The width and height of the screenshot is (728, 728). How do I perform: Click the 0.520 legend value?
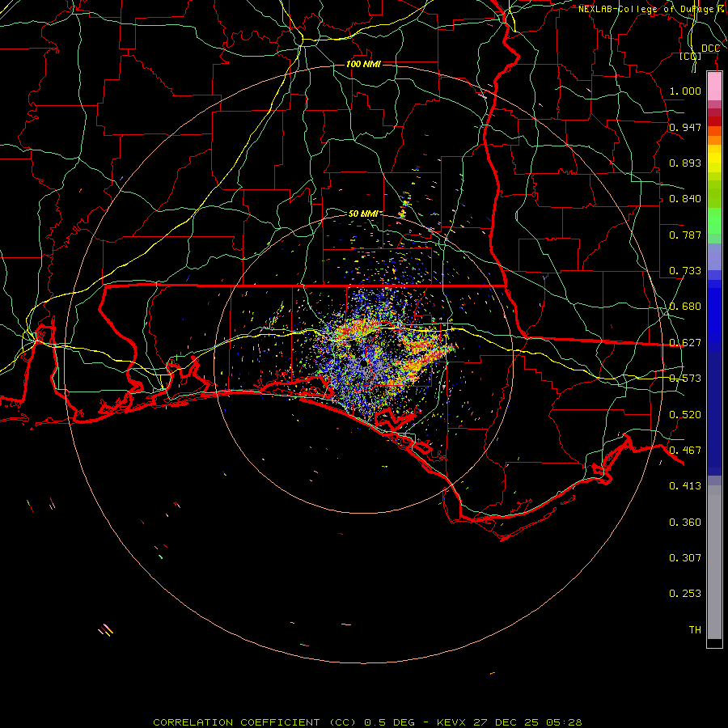pos(685,415)
